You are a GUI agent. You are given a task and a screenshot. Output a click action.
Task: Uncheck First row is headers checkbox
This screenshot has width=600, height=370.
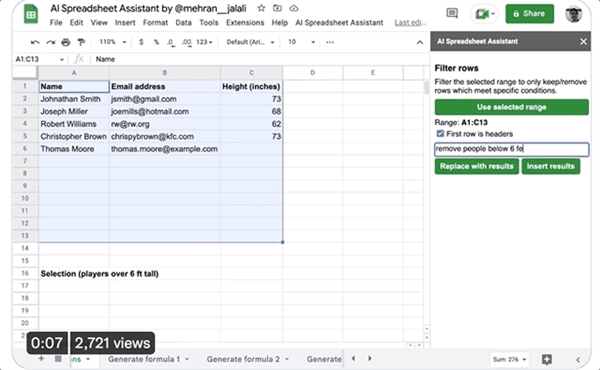click(440, 134)
